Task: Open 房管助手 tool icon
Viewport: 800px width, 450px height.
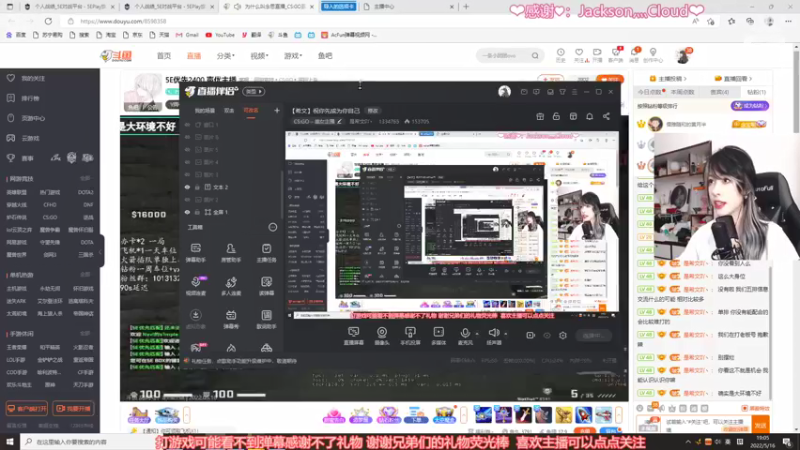Action: 231,253
